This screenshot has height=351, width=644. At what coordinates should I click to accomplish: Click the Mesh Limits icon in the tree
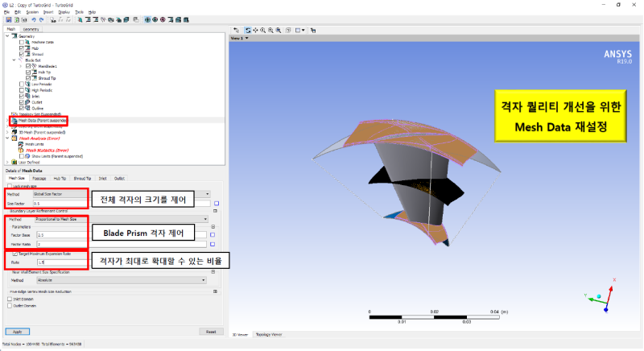pos(21,144)
